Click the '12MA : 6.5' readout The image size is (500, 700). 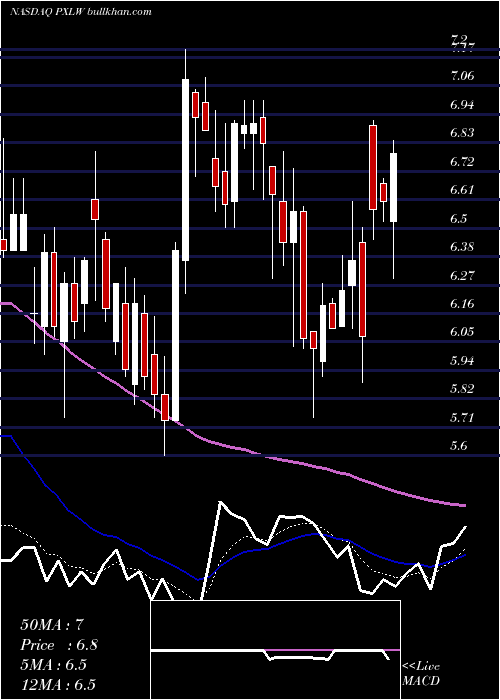coord(58,685)
